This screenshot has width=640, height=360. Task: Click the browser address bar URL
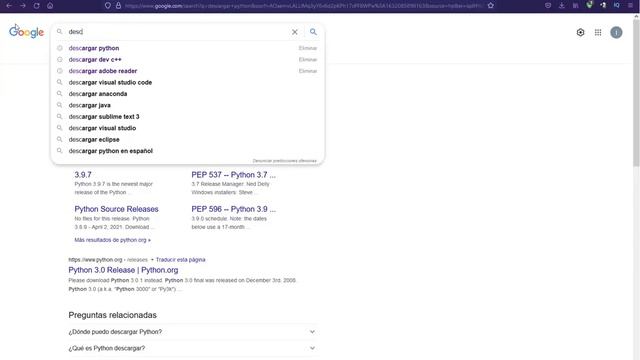pos(303,6)
